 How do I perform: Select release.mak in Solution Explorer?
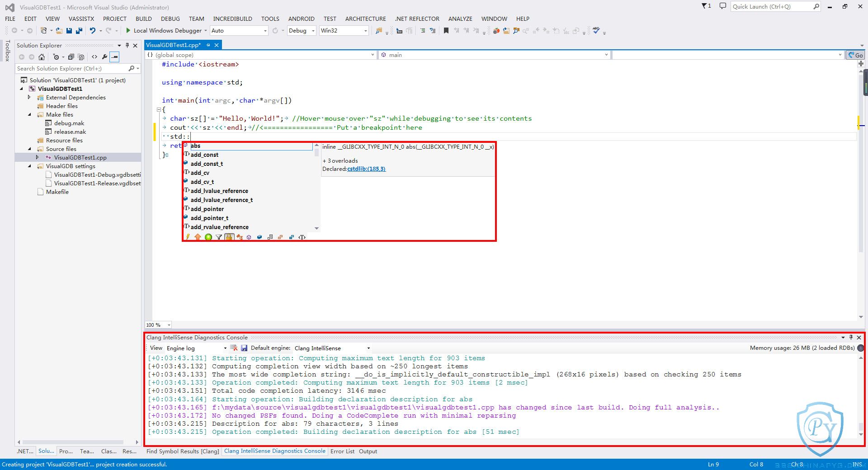(x=70, y=132)
